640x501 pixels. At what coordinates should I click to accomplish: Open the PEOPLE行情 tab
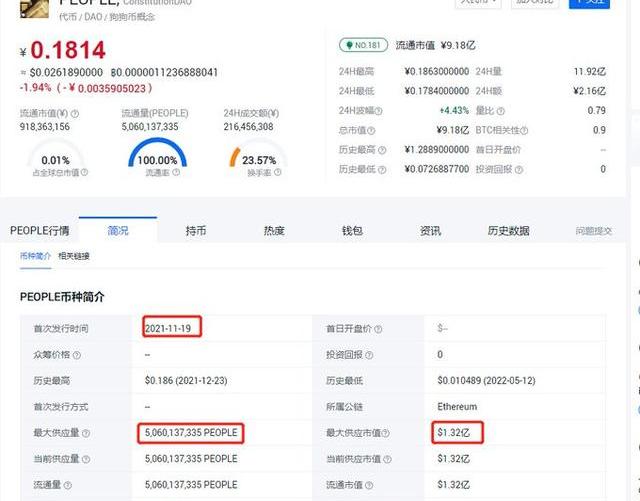click(x=40, y=231)
